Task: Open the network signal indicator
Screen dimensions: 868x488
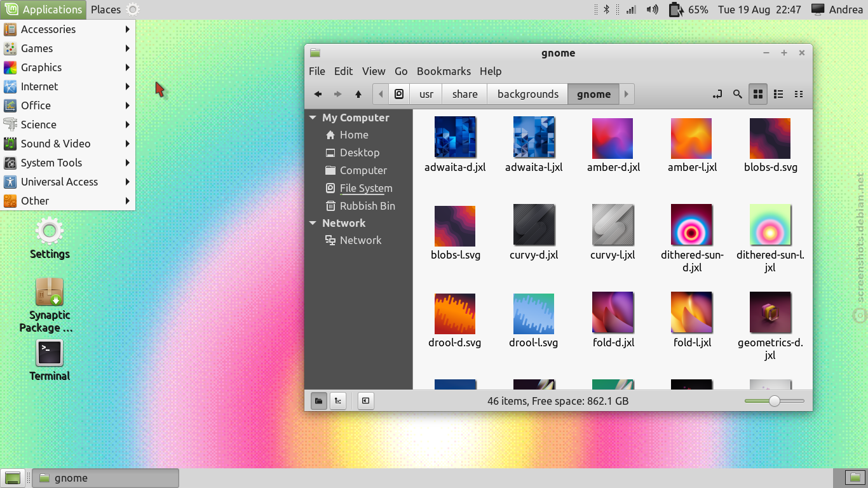Action: (x=631, y=10)
